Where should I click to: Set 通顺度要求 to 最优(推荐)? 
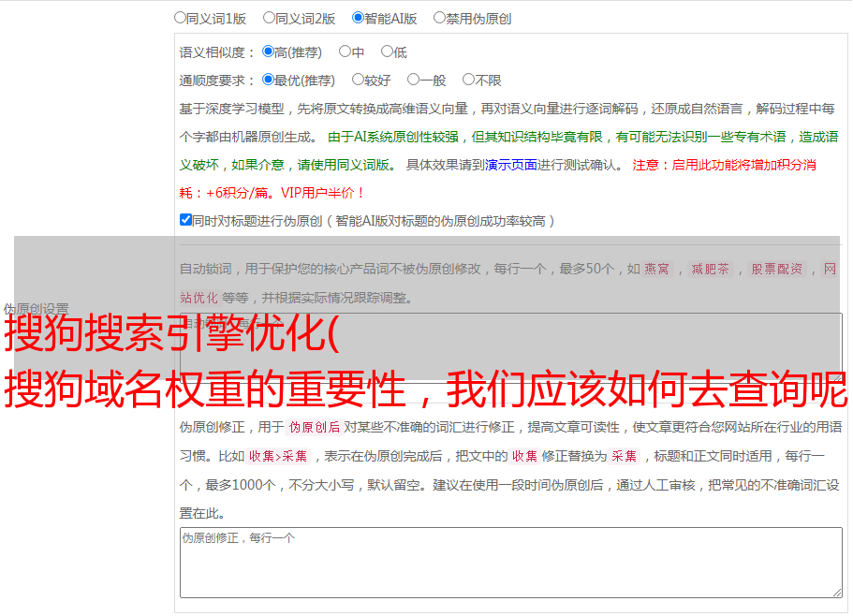pyautogui.click(x=268, y=80)
